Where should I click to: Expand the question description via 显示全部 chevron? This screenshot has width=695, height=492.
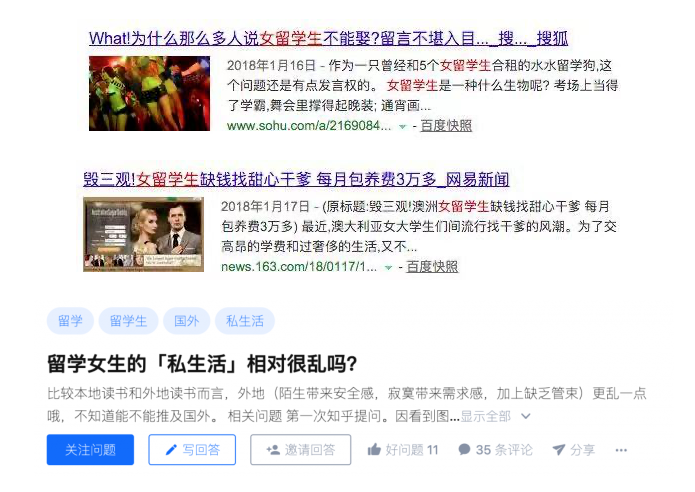click(526, 416)
